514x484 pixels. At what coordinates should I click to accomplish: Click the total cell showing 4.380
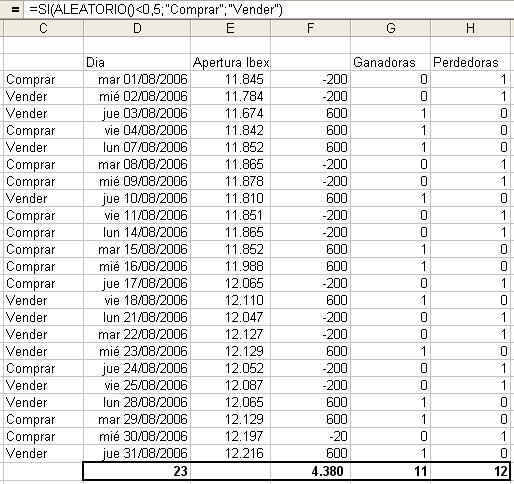click(310, 471)
